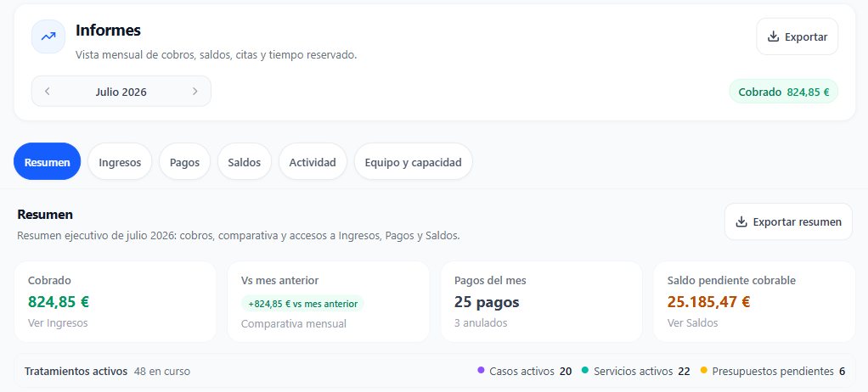Click the download icon in Exportar resumen
Viewport: 868px width, 392px height.
coord(741,221)
